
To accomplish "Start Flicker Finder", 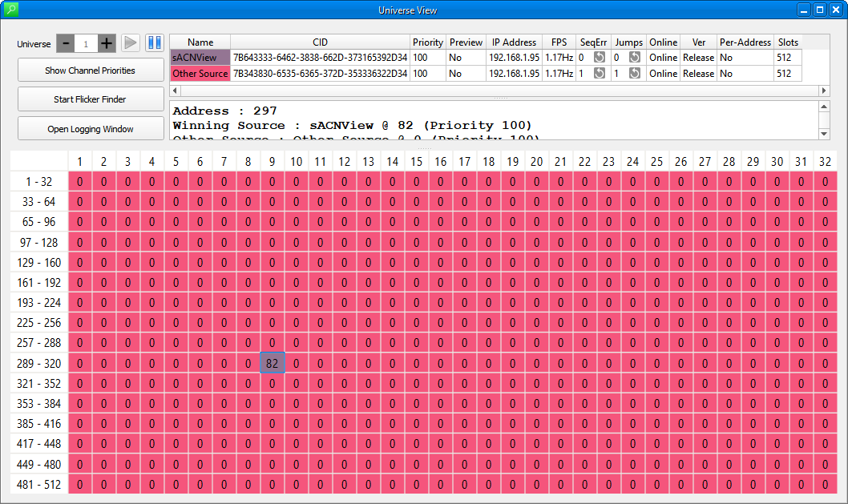I will pos(90,99).
